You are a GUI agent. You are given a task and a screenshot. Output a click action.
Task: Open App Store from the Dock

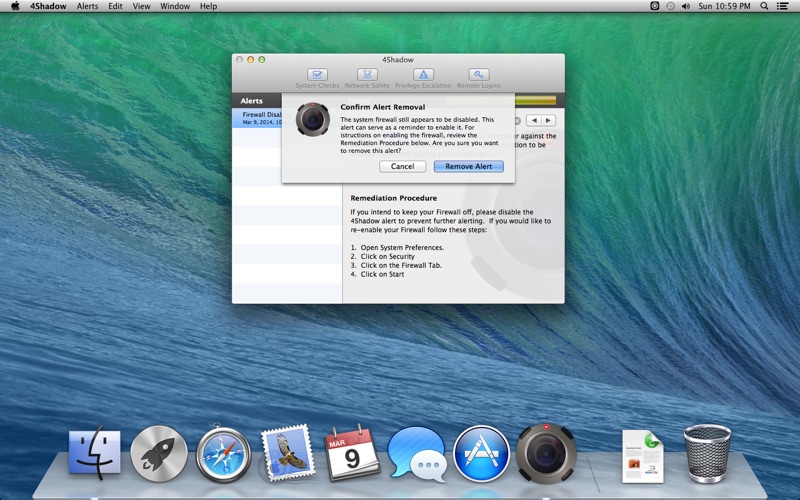click(481, 454)
